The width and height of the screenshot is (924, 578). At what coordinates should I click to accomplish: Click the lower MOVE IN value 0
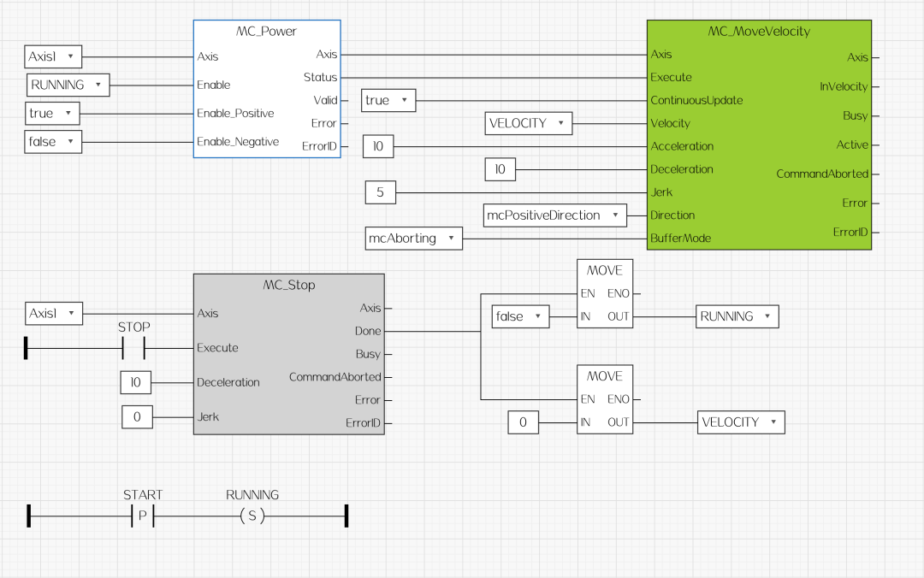coord(524,422)
